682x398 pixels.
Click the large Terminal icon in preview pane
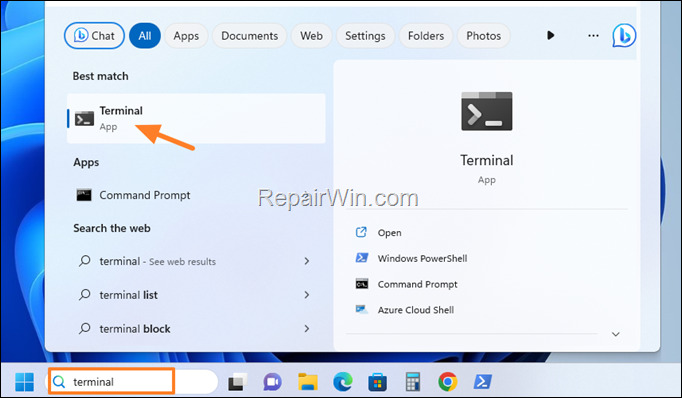coord(487,111)
